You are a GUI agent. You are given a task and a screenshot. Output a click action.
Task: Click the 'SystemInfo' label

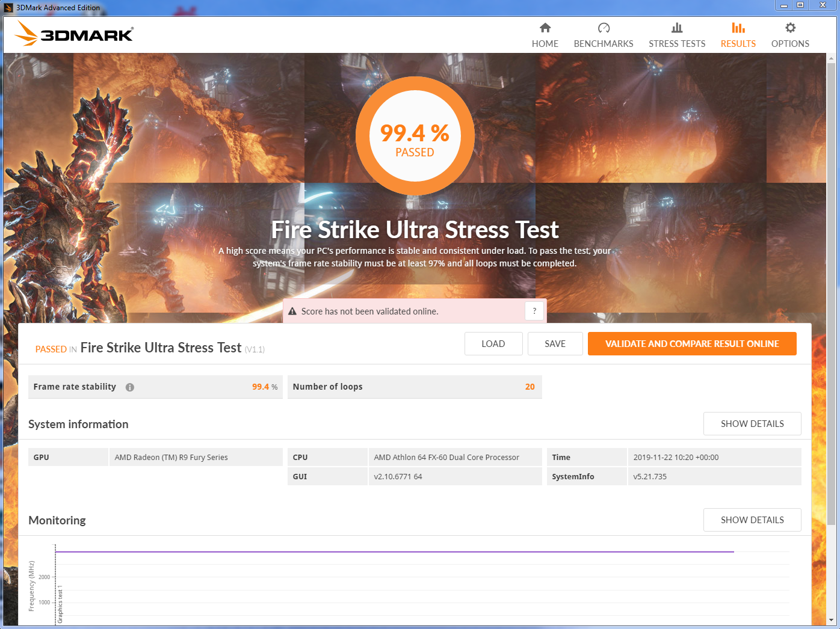click(573, 477)
